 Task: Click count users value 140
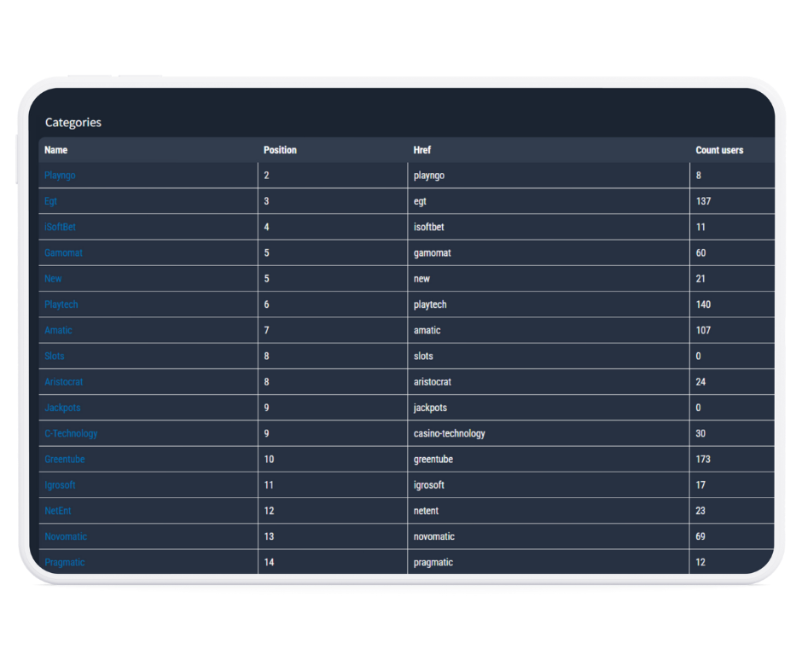[x=703, y=304]
